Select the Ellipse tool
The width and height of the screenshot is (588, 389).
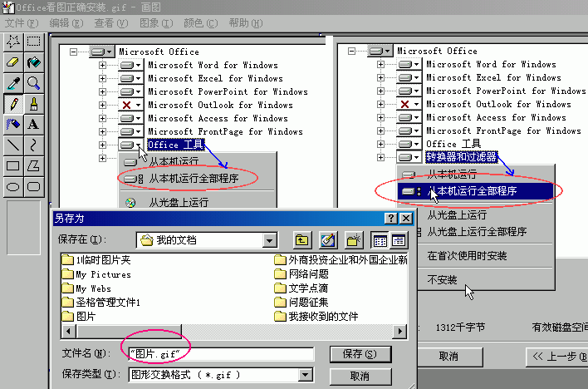click(13, 187)
